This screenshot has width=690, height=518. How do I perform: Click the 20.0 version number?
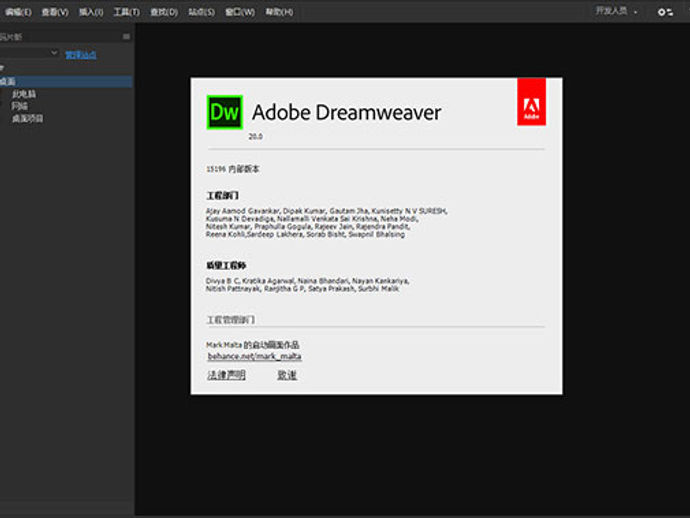coord(256,136)
